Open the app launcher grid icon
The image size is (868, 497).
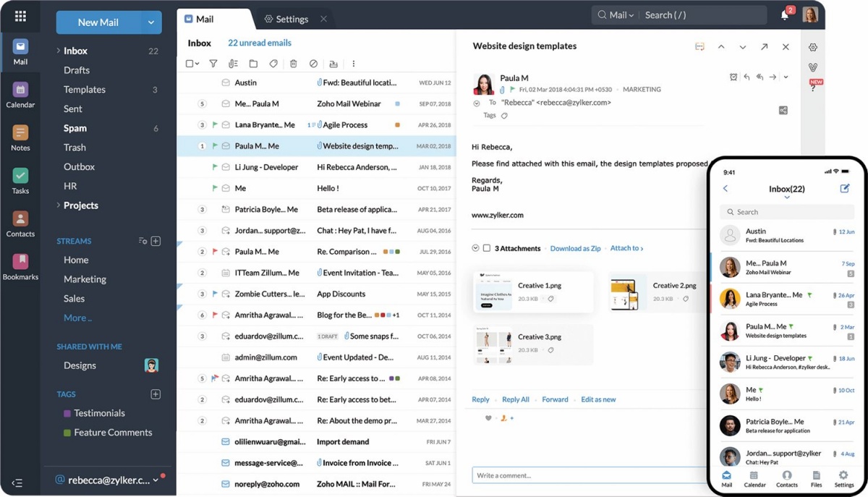click(x=20, y=16)
